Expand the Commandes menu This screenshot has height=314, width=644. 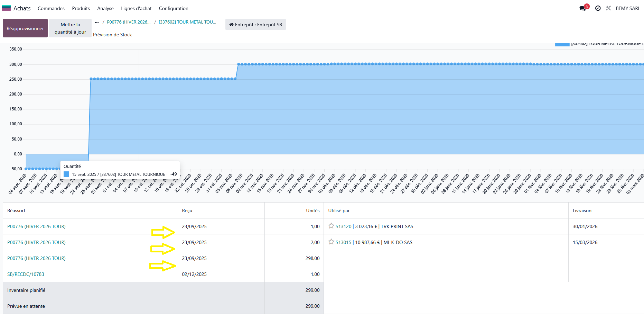click(x=51, y=8)
